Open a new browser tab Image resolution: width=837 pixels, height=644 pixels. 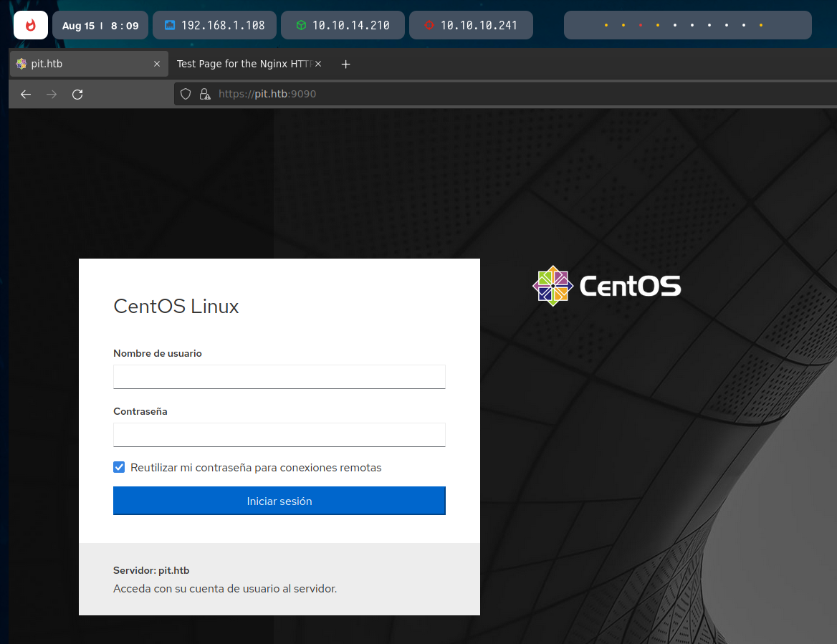click(345, 64)
